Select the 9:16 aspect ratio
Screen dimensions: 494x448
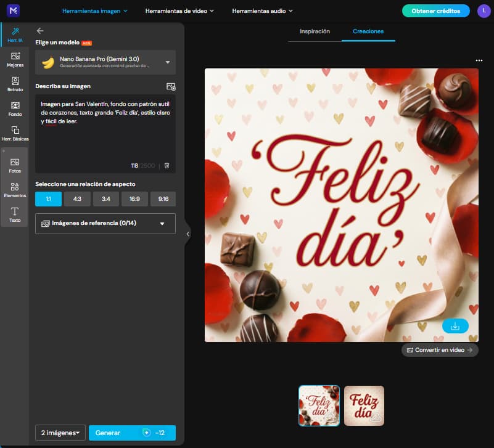point(163,199)
